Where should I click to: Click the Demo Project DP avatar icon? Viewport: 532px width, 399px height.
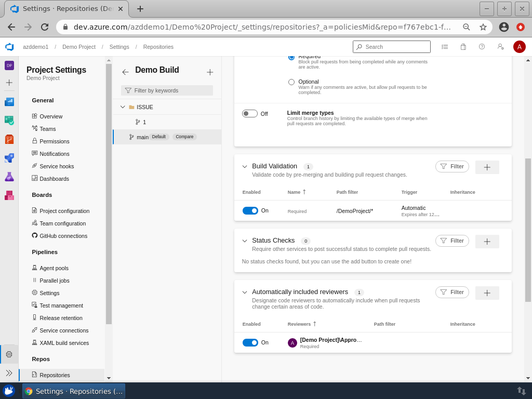[x=9, y=65]
